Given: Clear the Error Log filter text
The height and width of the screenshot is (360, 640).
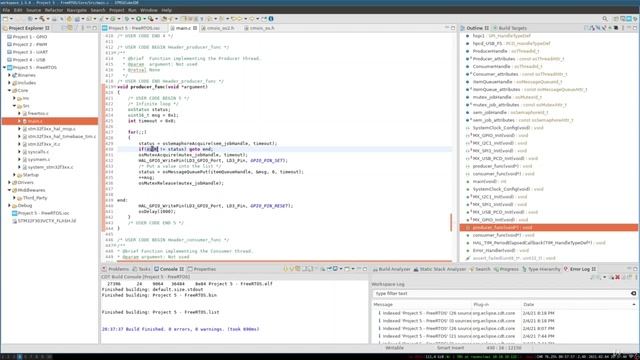Looking at the screenshot, I should click(633, 293).
